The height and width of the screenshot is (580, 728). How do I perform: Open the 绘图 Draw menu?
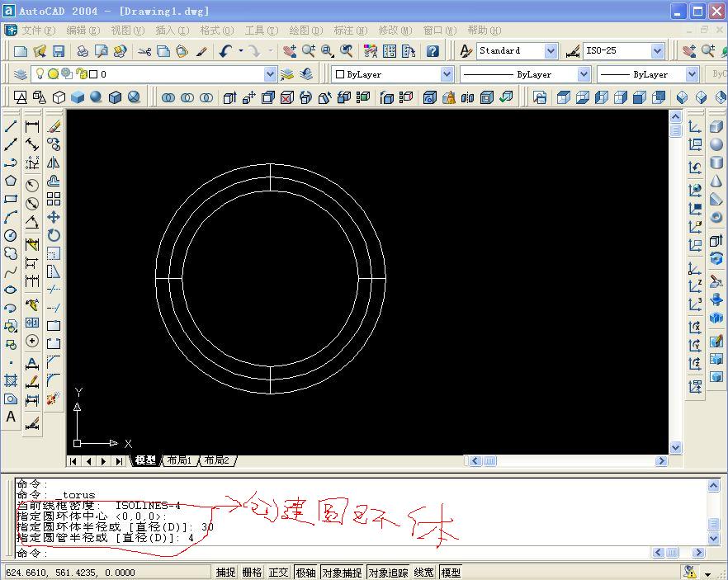(306, 31)
